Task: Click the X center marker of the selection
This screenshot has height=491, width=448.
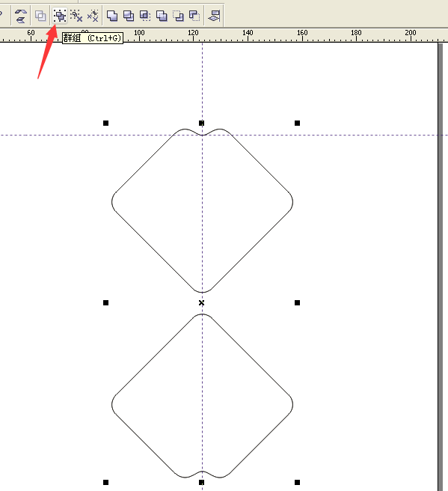Action: [201, 303]
